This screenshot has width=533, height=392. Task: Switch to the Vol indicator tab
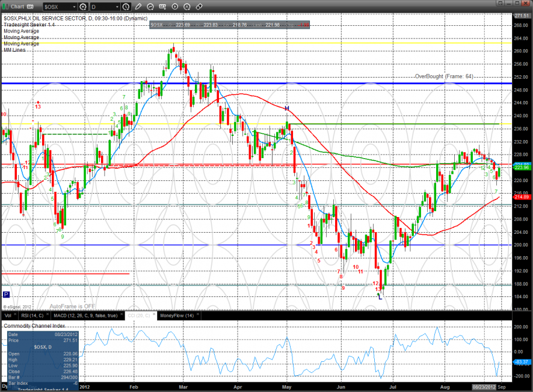(x=7, y=315)
